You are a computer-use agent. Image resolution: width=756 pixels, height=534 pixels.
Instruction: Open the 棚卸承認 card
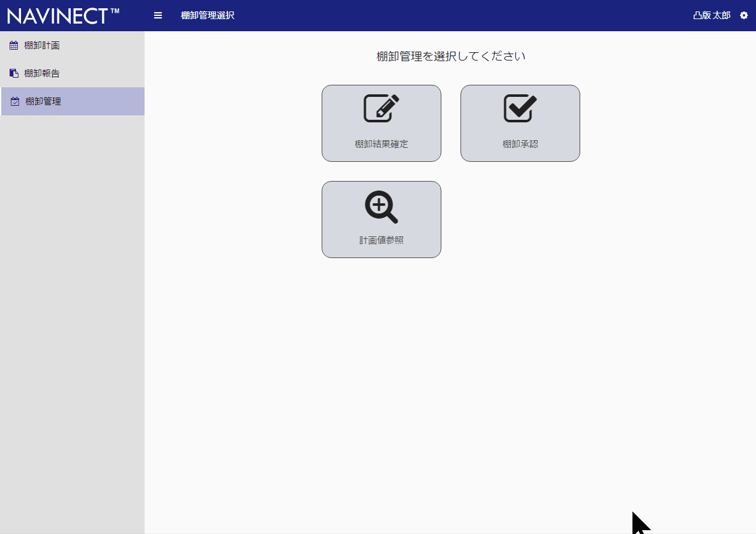point(520,123)
